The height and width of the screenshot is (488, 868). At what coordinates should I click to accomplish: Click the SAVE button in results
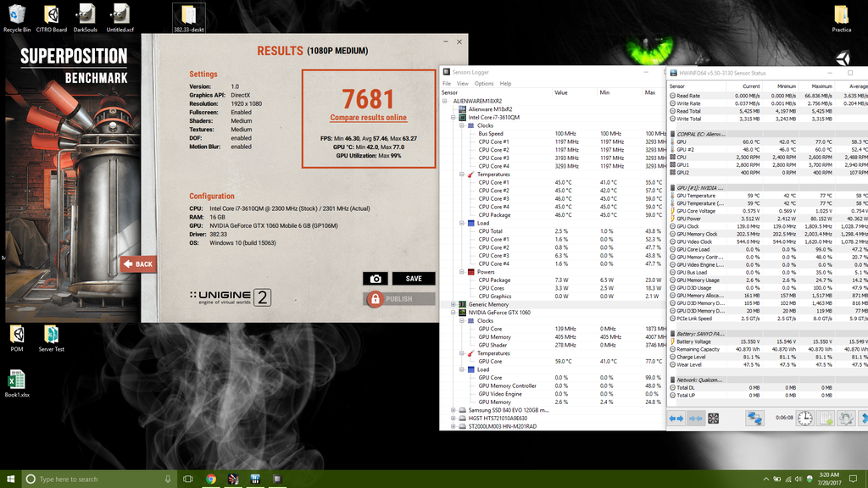[x=414, y=279]
